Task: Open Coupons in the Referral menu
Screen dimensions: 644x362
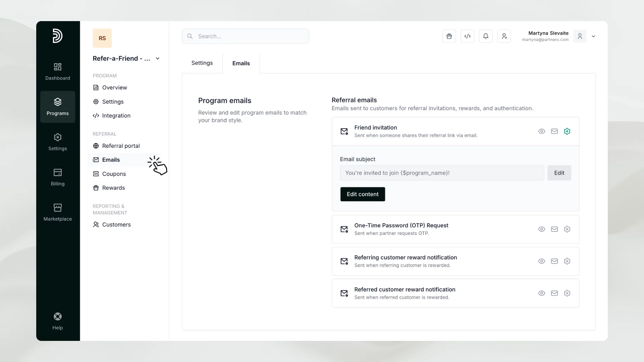Action: pos(114,174)
